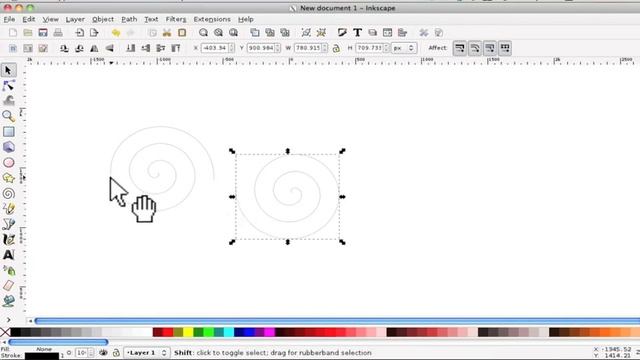Select the Node edit tool
This screenshot has width=640, height=360.
tap(8, 85)
